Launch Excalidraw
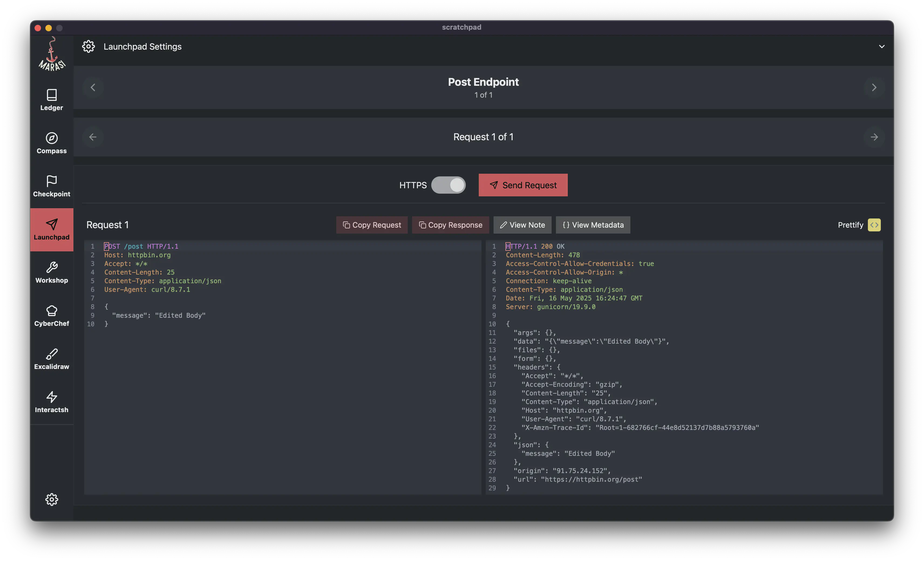This screenshot has height=561, width=924. [x=51, y=359]
